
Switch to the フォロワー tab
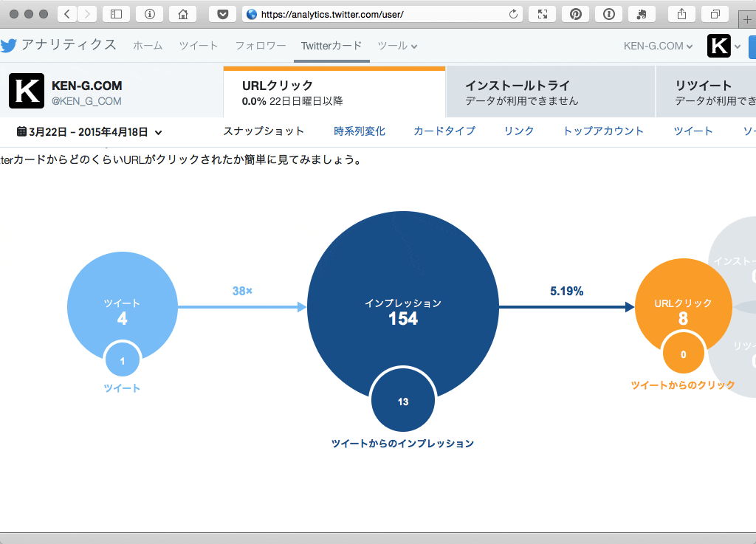point(260,46)
